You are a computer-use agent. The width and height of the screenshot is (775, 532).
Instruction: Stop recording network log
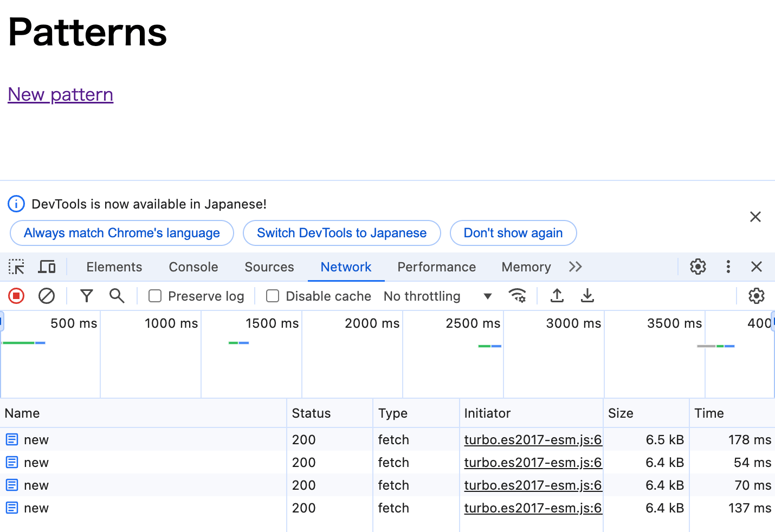(16, 296)
